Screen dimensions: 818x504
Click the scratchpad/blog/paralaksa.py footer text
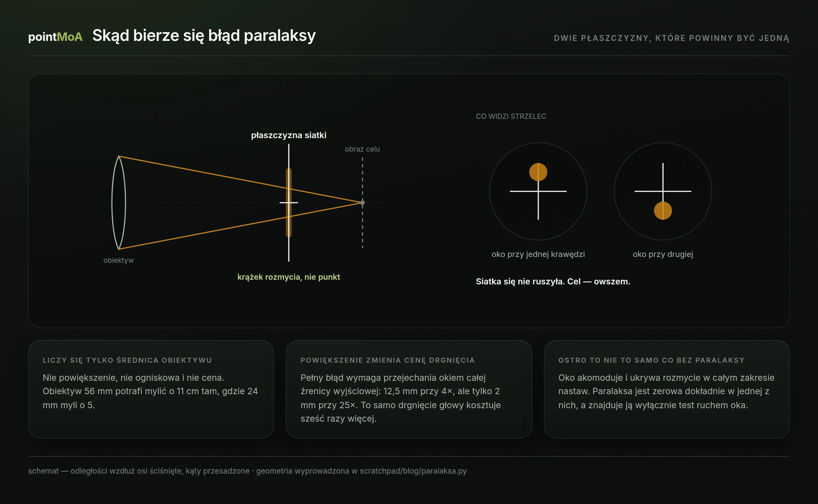pyautogui.click(x=413, y=471)
